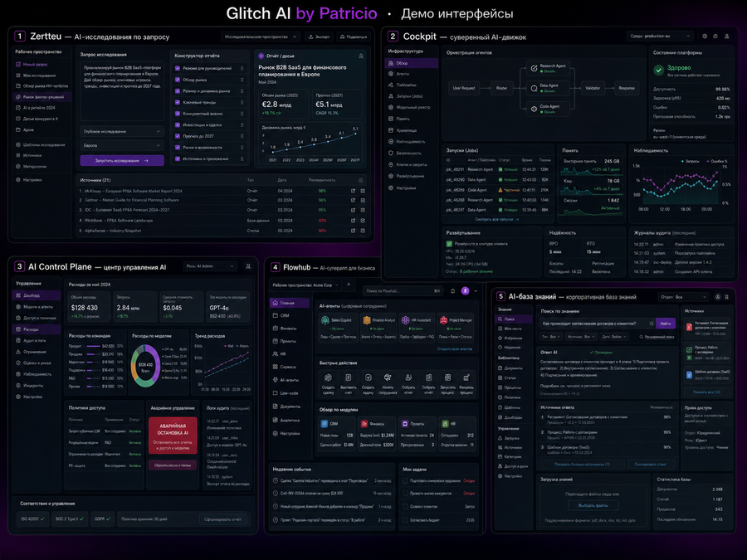Image resolution: width=747 pixels, height=560 pixels.
Task: Click the Research Agent node icon in Cockpit
Action: 534,68
